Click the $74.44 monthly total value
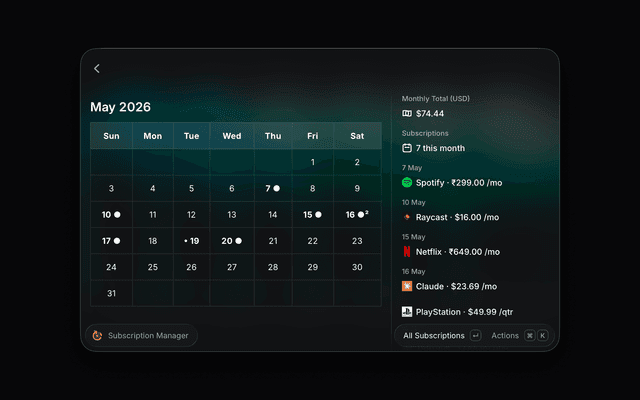The image size is (640, 400). tap(430, 113)
